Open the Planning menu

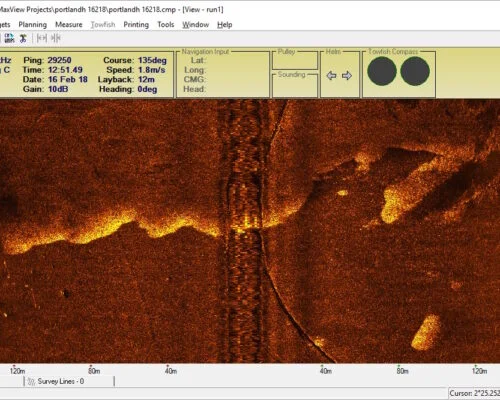[33, 25]
